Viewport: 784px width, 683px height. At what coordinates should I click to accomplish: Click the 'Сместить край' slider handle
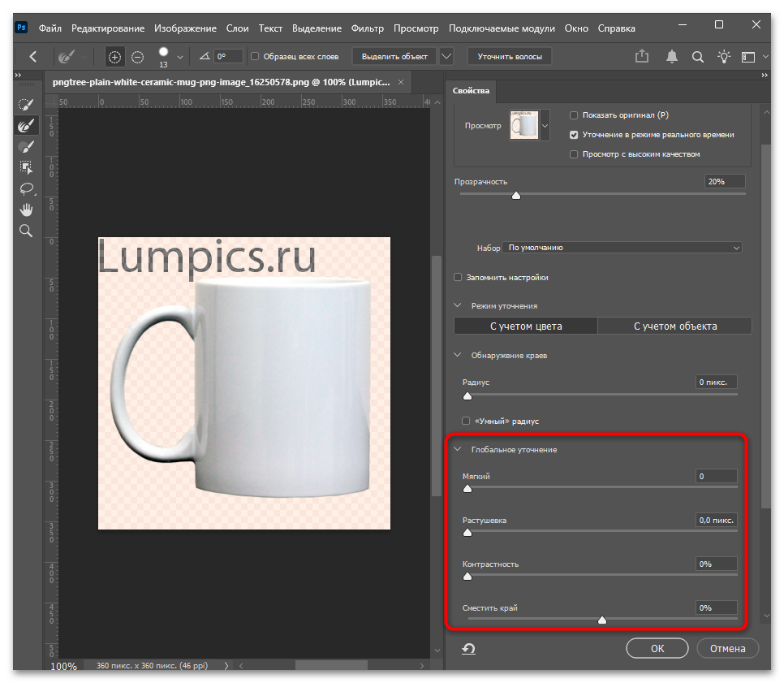(602, 620)
